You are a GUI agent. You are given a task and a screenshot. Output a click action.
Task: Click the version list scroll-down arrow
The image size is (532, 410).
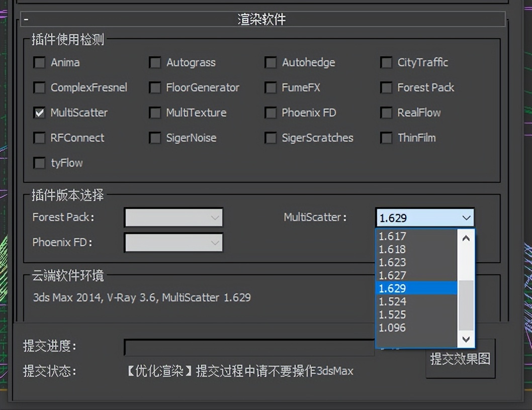[x=465, y=339]
